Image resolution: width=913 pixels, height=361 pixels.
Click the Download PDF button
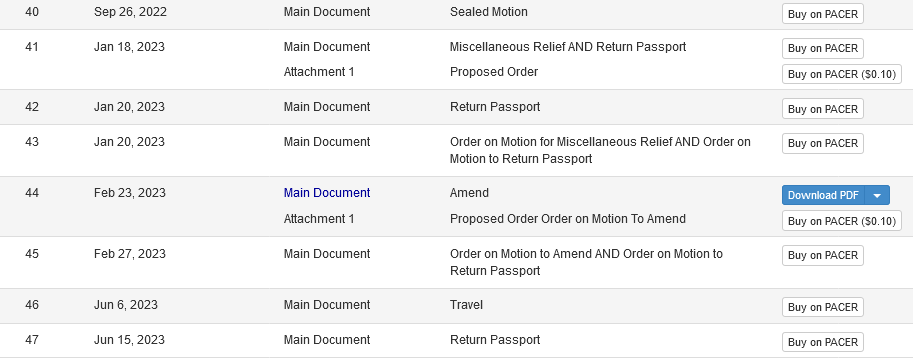[x=823, y=195]
